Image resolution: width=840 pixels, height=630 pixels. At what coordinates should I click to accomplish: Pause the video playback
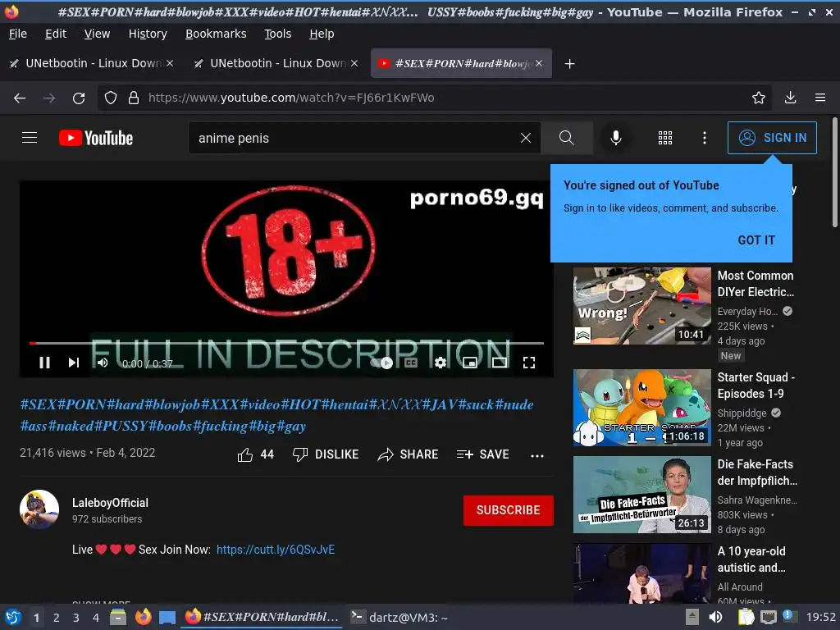click(45, 363)
